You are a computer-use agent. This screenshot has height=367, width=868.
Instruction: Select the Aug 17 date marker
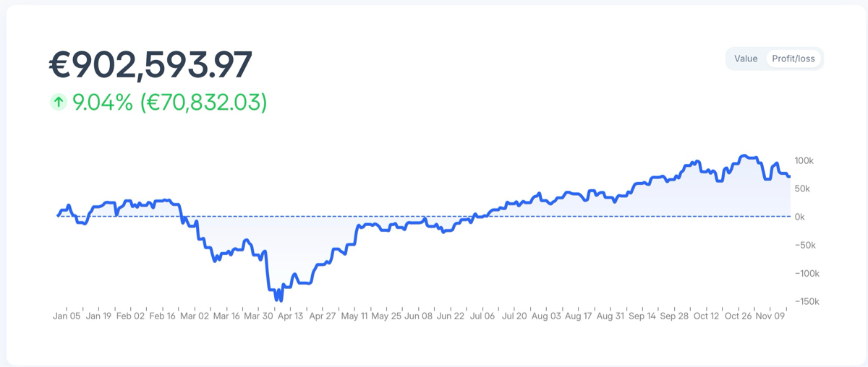[578, 316]
